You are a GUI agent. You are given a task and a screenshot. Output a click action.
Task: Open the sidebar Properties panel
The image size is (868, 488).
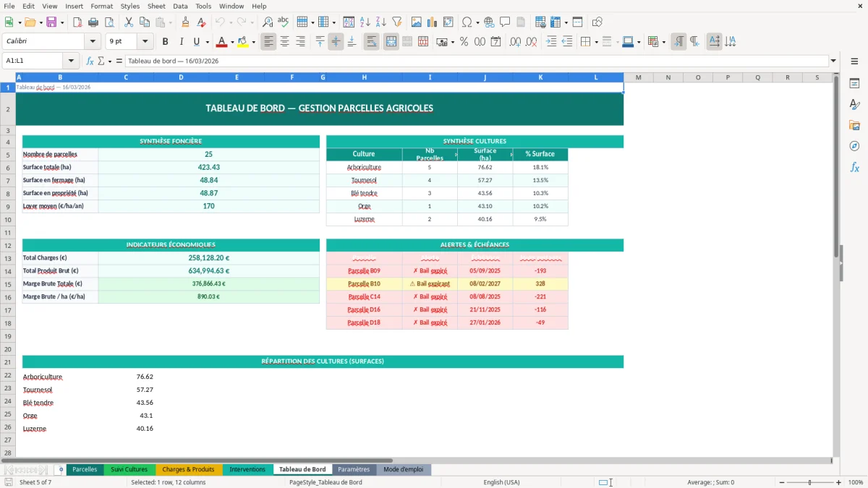coord(854,84)
